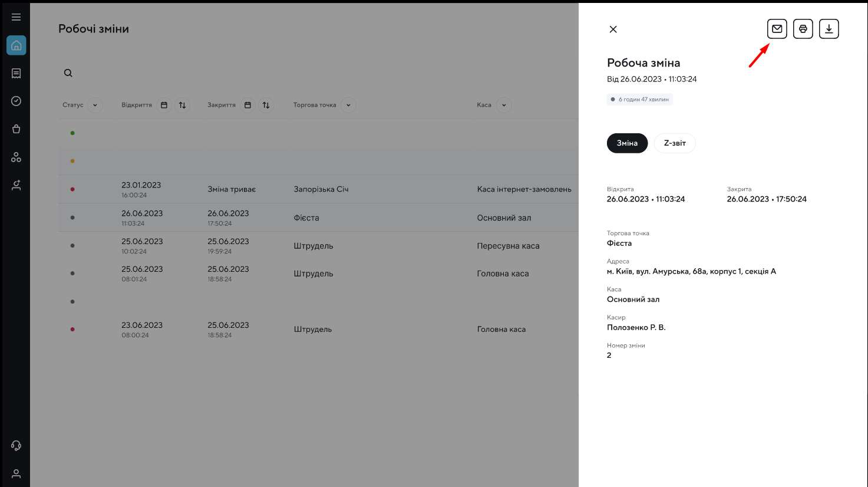Click the search magnifier icon

coord(68,73)
